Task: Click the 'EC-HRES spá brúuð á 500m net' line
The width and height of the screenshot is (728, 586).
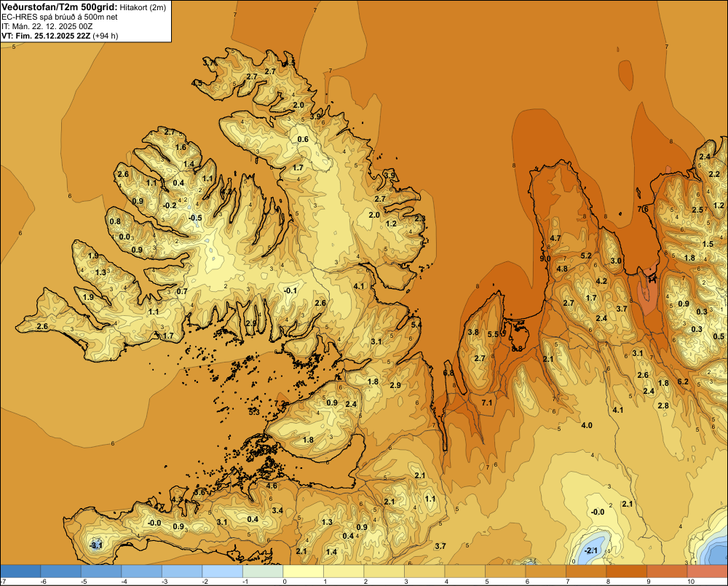Action: (x=60, y=17)
